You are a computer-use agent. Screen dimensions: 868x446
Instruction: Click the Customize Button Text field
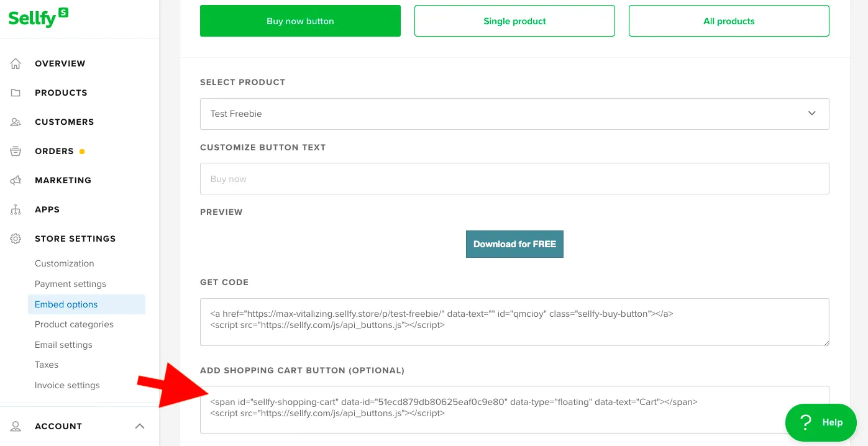point(514,179)
